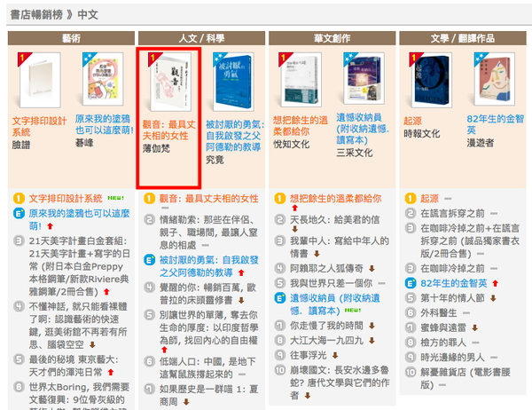Image resolution: width=532 pixels, height=410 pixels.
Task: Click the E badge next to 遺憾收納員
Action: pos(280,298)
